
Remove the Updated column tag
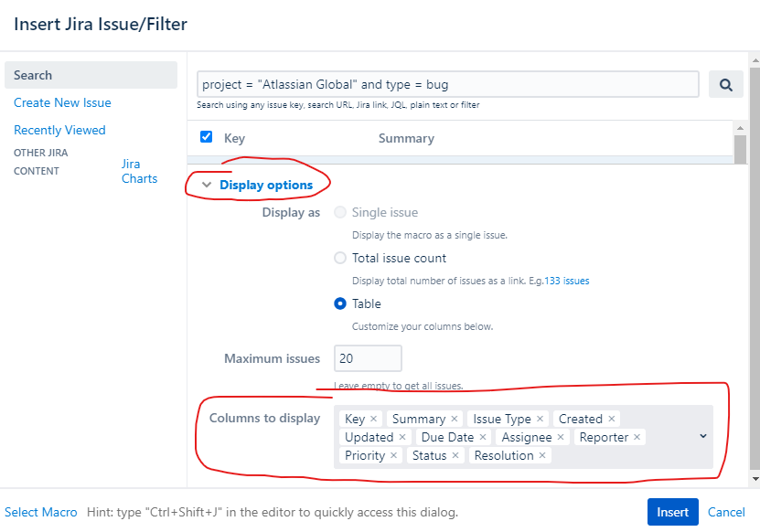click(402, 437)
